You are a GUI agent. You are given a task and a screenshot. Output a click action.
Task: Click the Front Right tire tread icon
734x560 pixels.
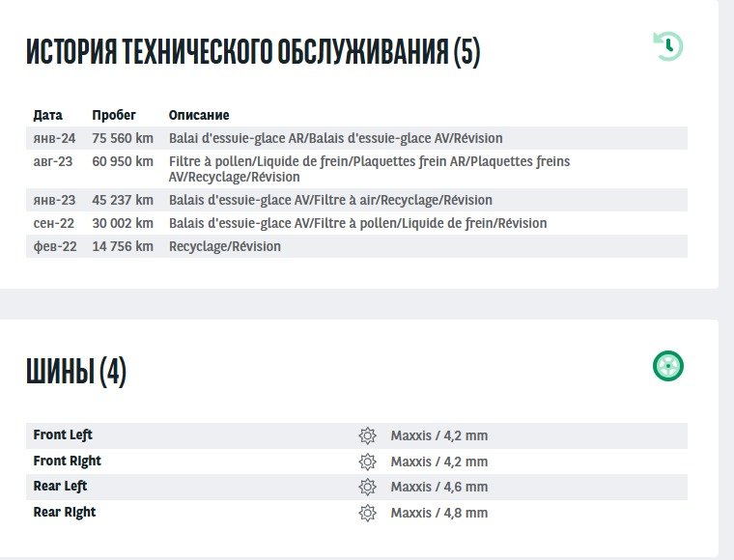pos(367,462)
